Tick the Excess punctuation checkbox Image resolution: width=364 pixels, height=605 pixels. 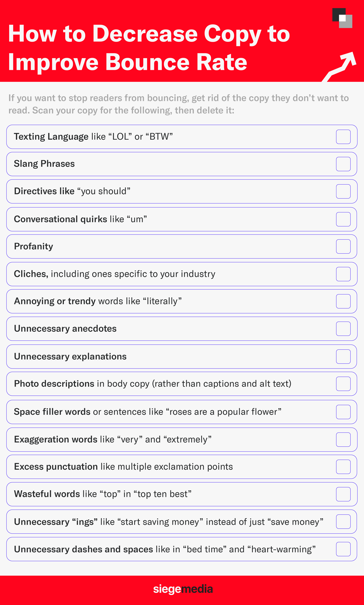(343, 467)
